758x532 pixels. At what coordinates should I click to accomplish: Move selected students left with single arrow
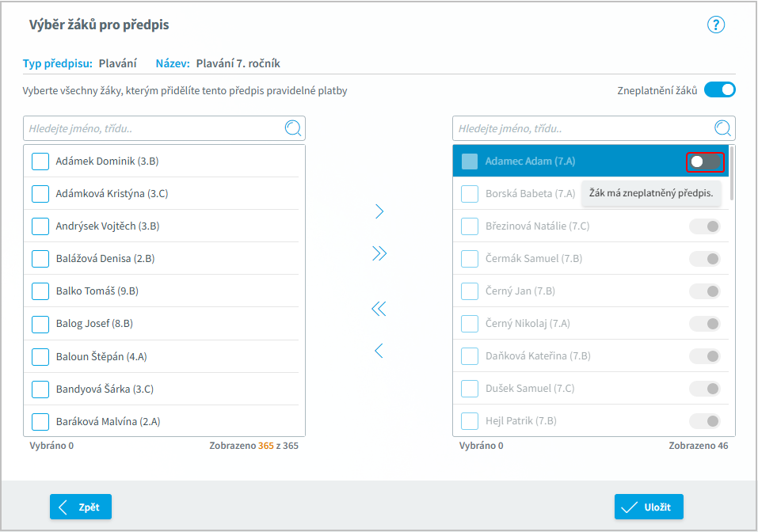[379, 351]
